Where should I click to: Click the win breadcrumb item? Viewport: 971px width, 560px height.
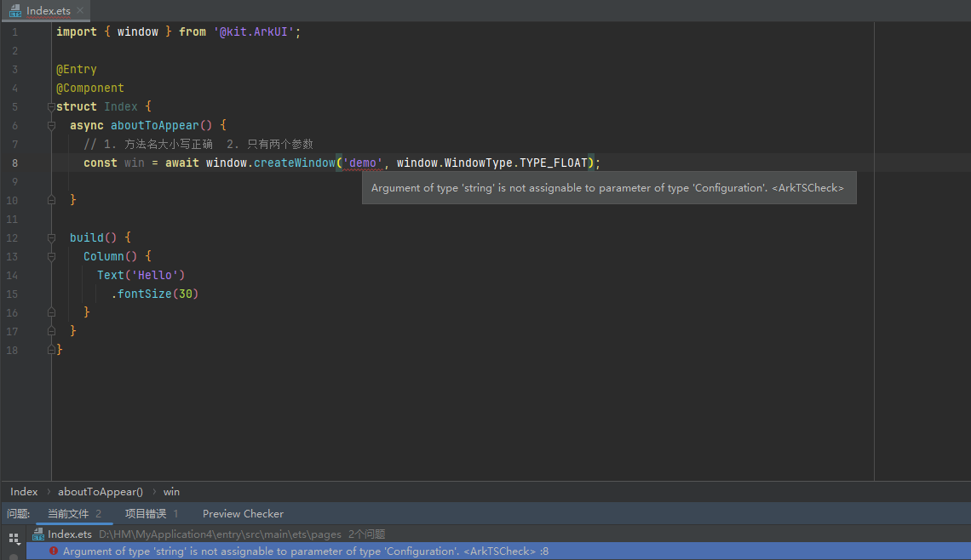point(171,491)
